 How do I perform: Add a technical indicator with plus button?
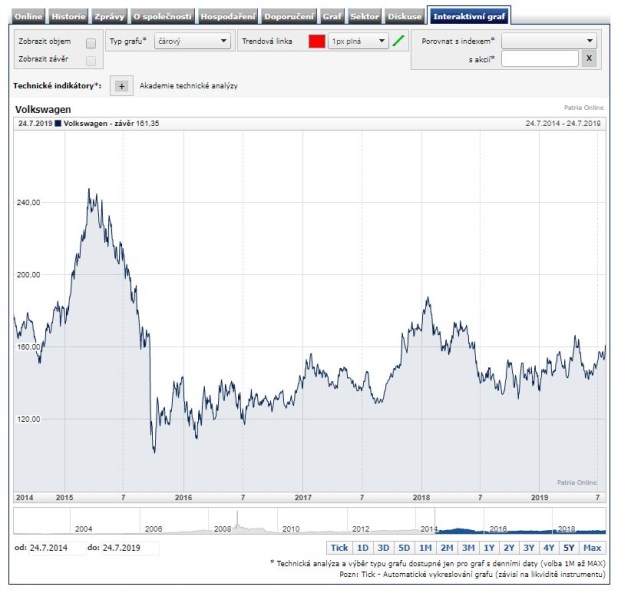tap(121, 86)
